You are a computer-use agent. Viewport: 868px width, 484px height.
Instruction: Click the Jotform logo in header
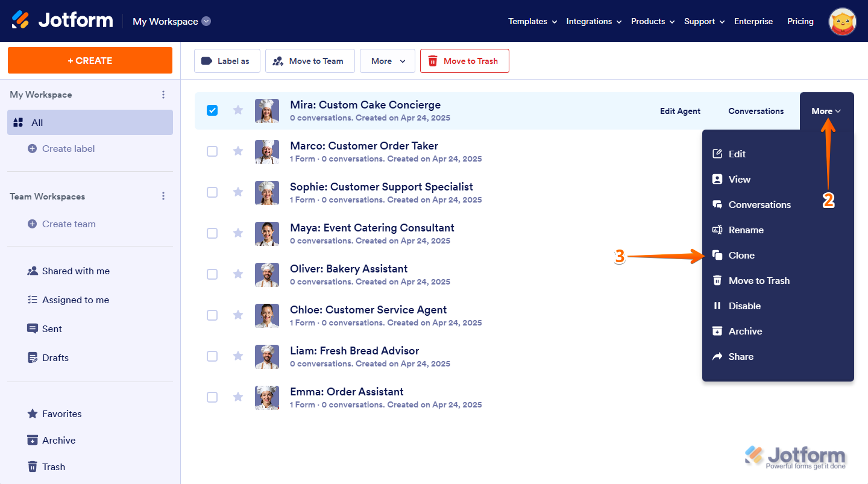(x=63, y=20)
